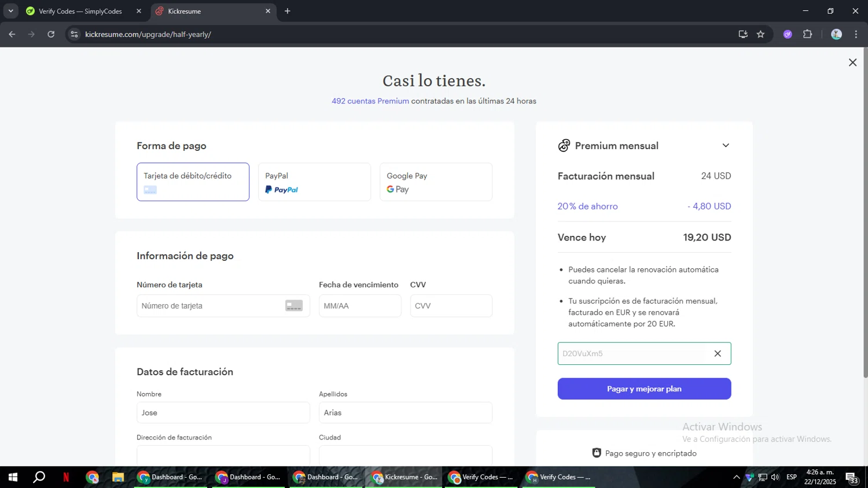The width and height of the screenshot is (868, 488).
Task: Open Windows search from taskbar
Action: pos(39,477)
